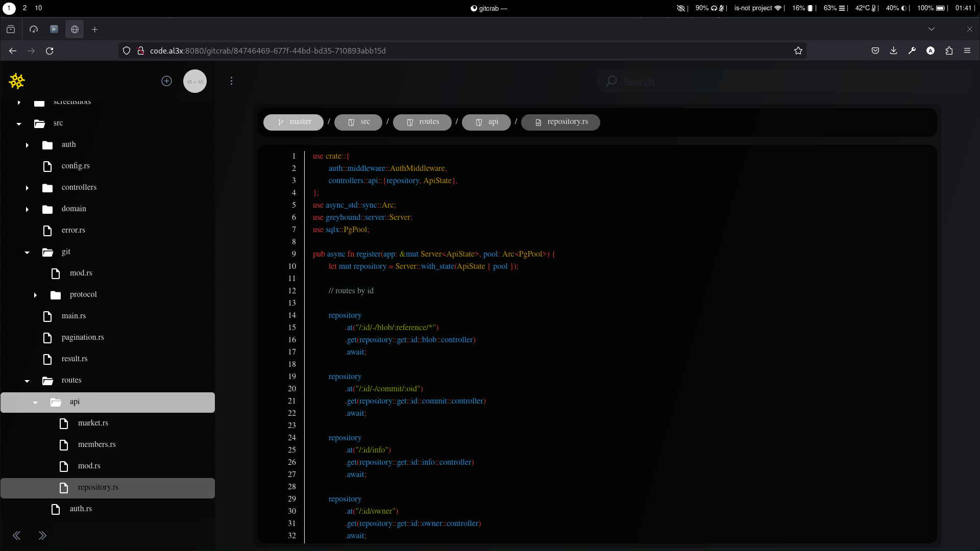The image size is (980, 551).
Task: Toggle the bookmark star for this page
Action: click(798, 51)
